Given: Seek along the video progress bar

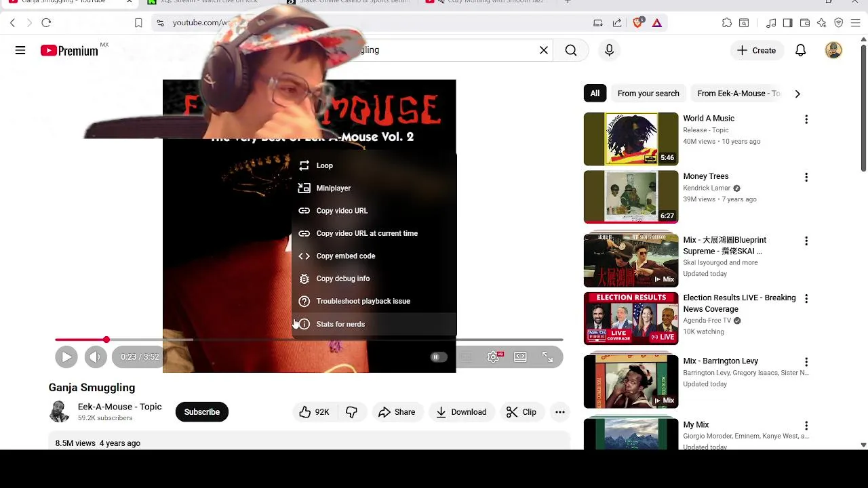Looking at the screenshot, I should coord(309,340).
